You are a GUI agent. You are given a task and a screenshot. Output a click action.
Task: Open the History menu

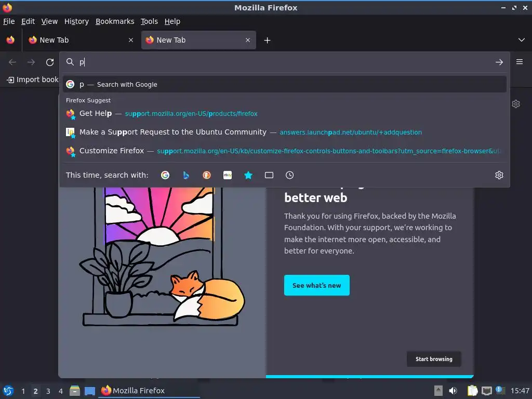pyautogui.click(x=77, y=21)
